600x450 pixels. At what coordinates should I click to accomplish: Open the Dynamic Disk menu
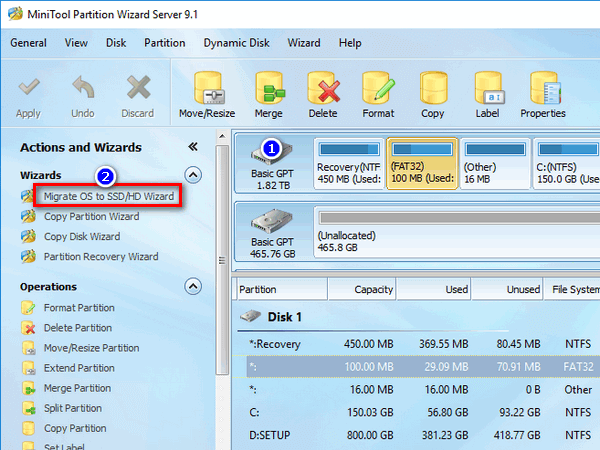point(236,43)
